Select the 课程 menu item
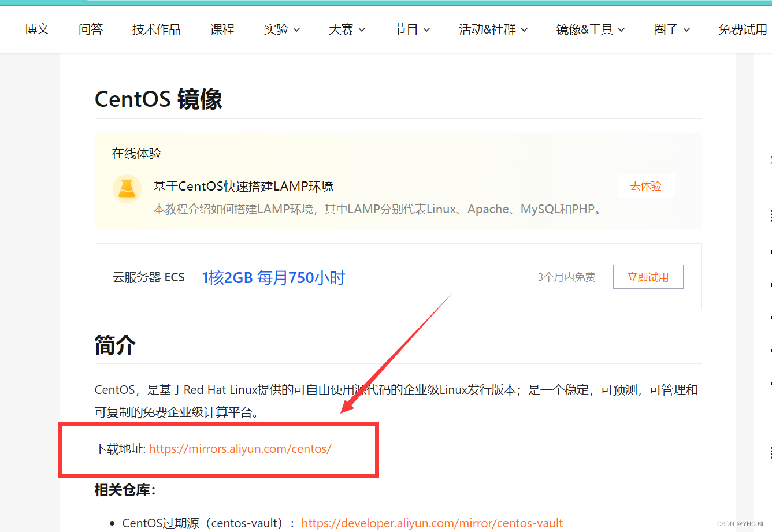The image size is (772, 532). pos(222,29)
